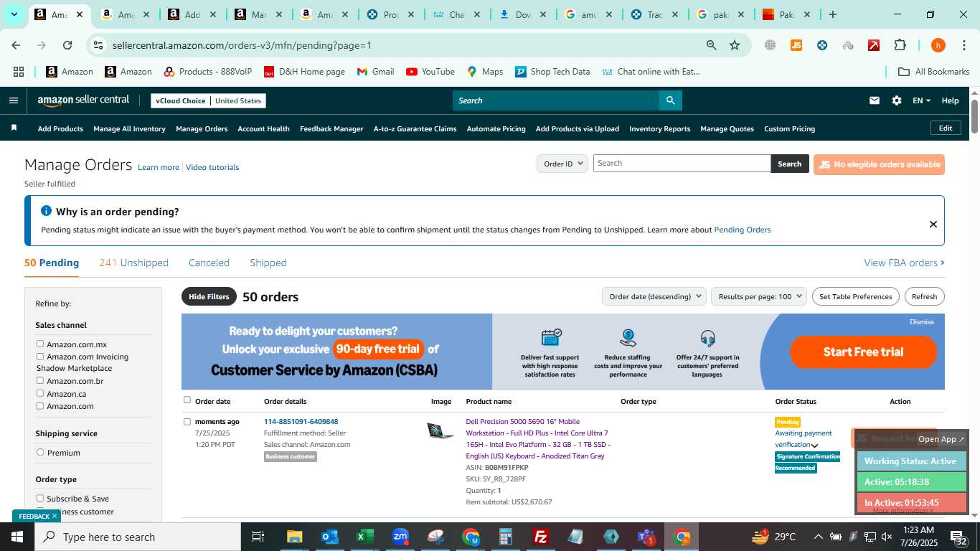This screenshot has height=551, width=980.
Task: Click the magnifier search button in header
Action: [x=670, y=100]
